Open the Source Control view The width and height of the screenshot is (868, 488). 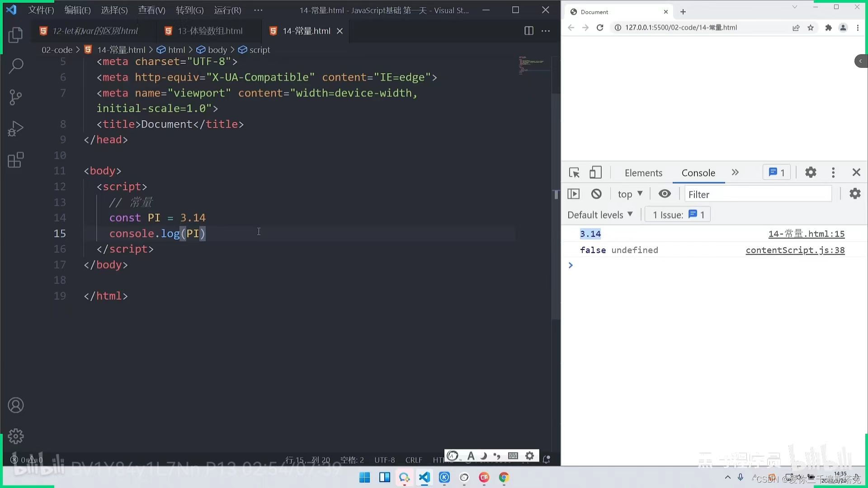16,97
